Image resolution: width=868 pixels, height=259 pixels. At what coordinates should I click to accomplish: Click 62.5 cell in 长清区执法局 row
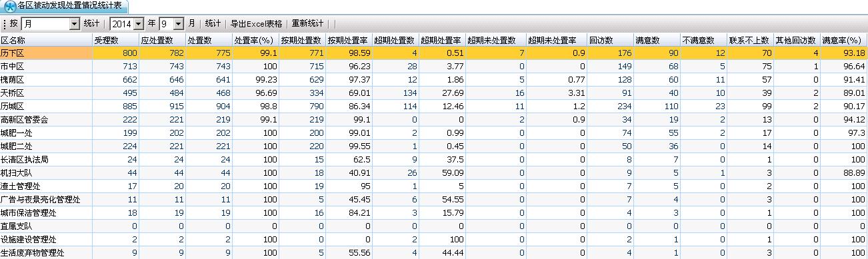tap(349, 160)
